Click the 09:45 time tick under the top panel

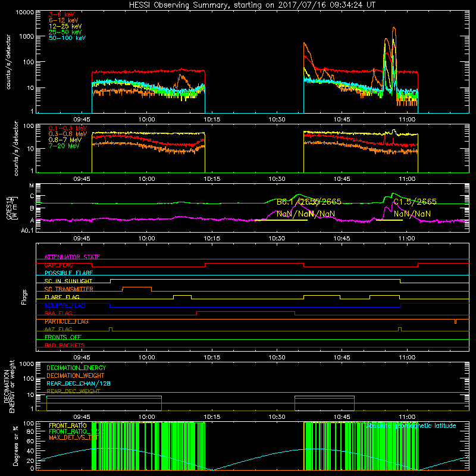pos(82,120)
